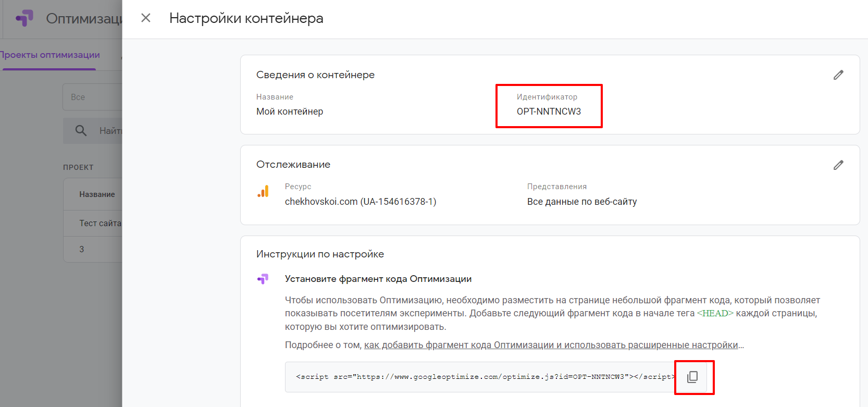
Task: Select container ID OPT-NNTNCW3 text
Action: pos(549,112)
